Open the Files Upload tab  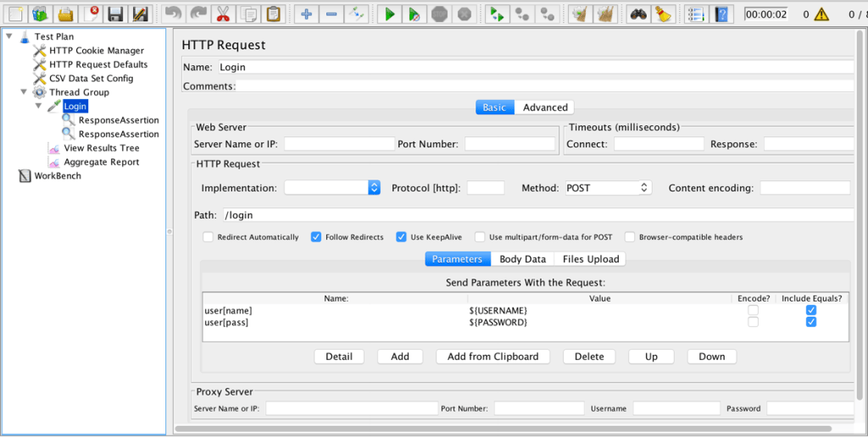pyautogui.click(x=590, y=259)
